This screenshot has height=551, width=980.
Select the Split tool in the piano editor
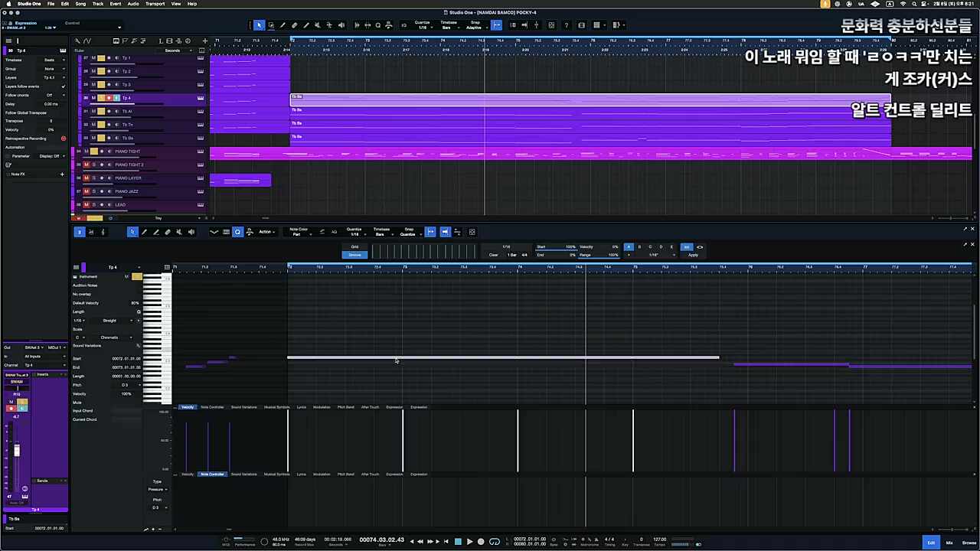(x=156, y=232)
